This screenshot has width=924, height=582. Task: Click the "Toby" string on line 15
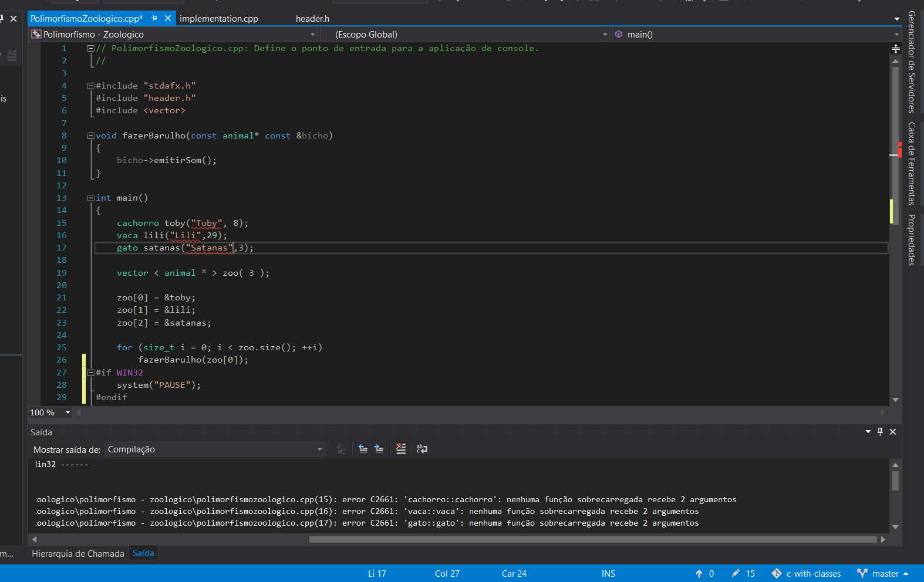(207, 223)
